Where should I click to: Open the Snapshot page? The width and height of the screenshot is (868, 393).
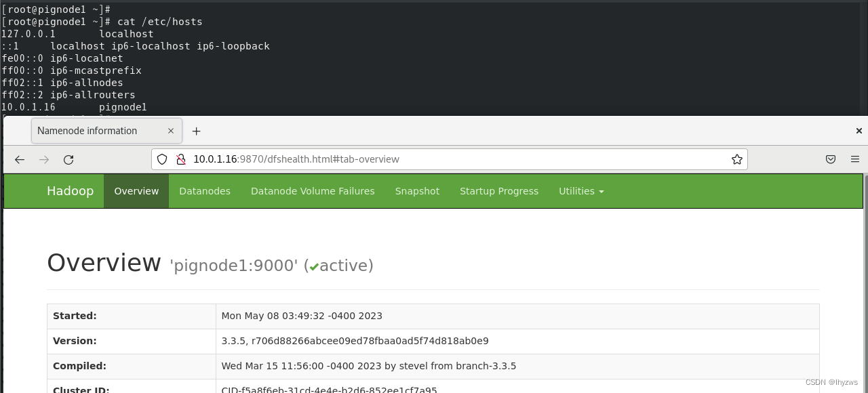pos(417,191)
